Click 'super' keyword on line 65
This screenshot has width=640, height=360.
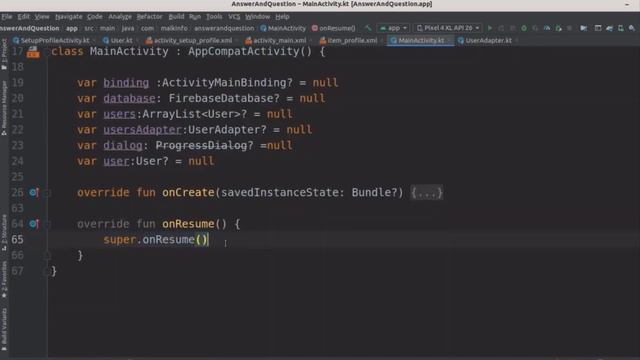120,240
